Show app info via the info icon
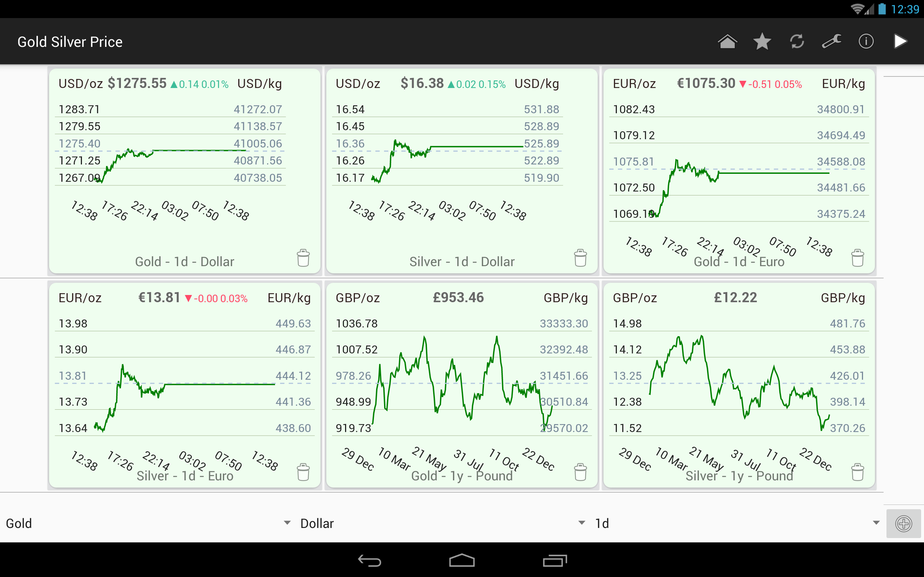 [x=866, y=41]
